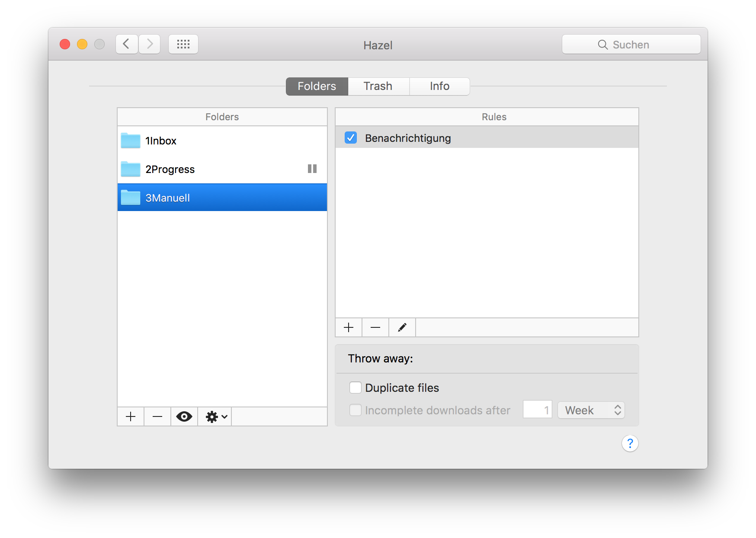Click the Suchen search field
This screenshot has width=756, height=538.
click(631, 44)
